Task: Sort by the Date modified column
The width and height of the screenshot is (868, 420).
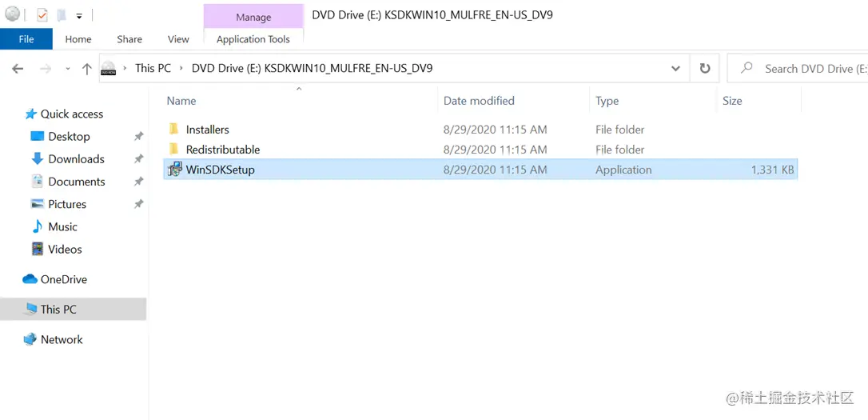Action: click(479, 101)
